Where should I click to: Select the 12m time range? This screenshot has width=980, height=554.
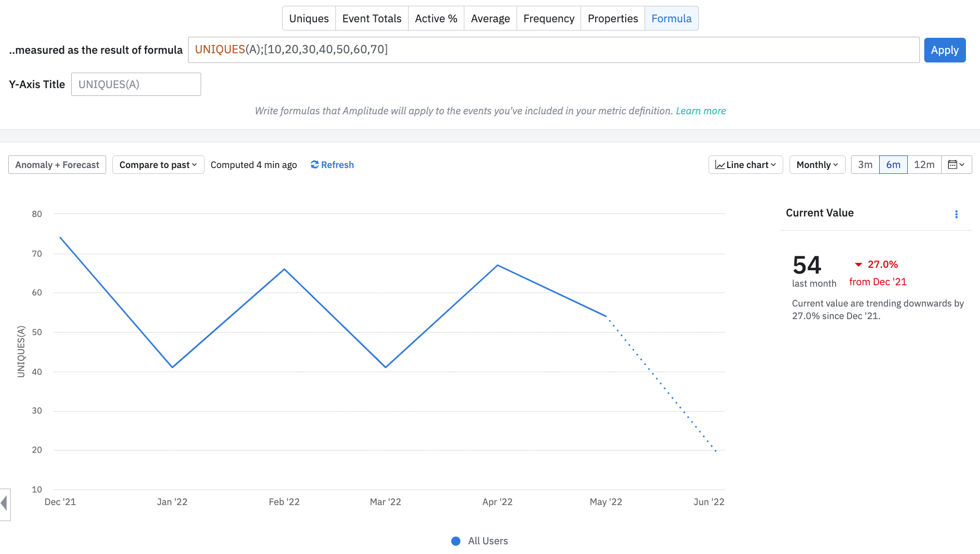(924, 165)
